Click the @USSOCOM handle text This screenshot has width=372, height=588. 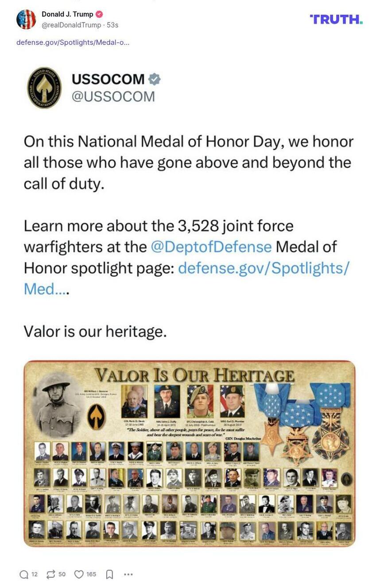[113, 97]
